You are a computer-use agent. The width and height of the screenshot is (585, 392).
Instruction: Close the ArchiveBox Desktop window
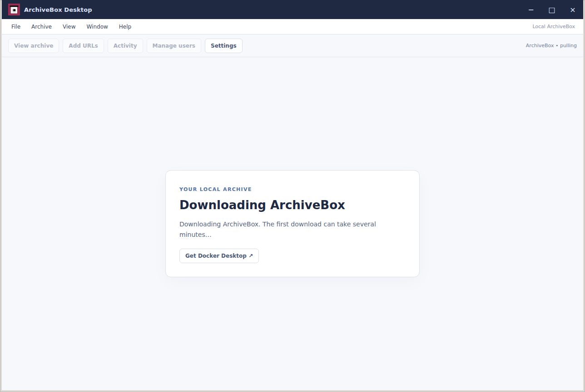pos(573,10)
